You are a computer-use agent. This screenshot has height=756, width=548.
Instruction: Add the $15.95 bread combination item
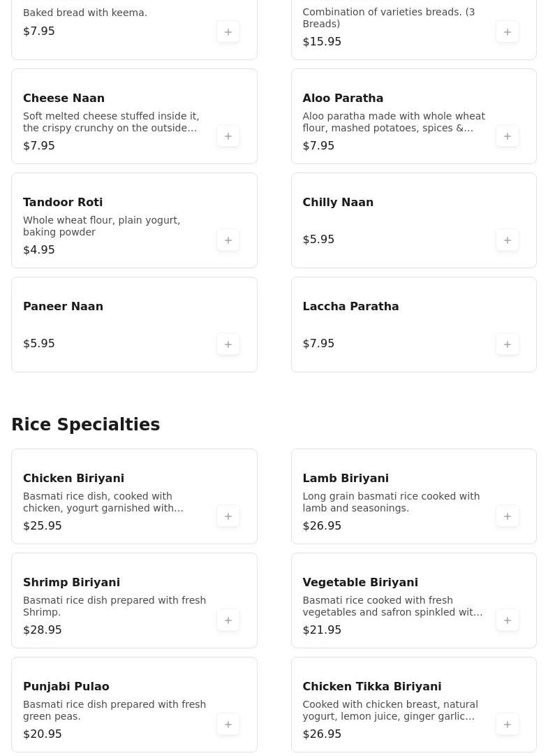(507, 32)
